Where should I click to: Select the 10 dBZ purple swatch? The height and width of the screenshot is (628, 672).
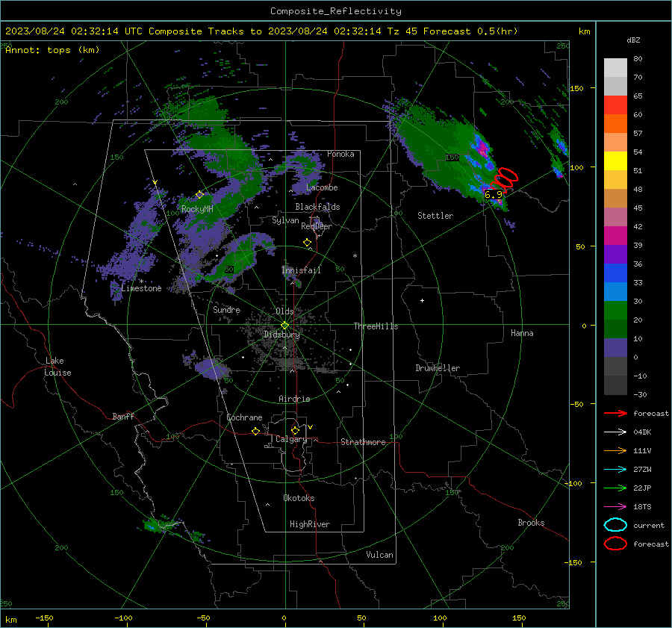point(615,347)
